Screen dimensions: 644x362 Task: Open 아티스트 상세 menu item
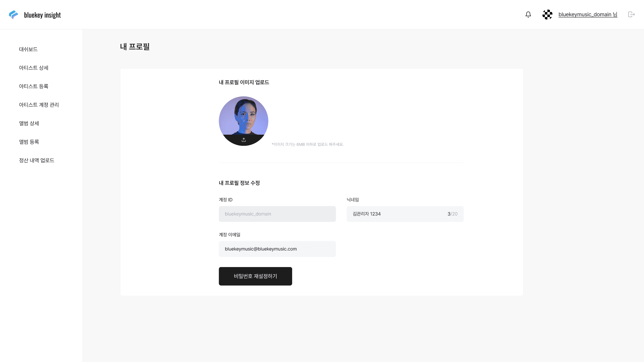pyautogui.click(x=34, y=68)
